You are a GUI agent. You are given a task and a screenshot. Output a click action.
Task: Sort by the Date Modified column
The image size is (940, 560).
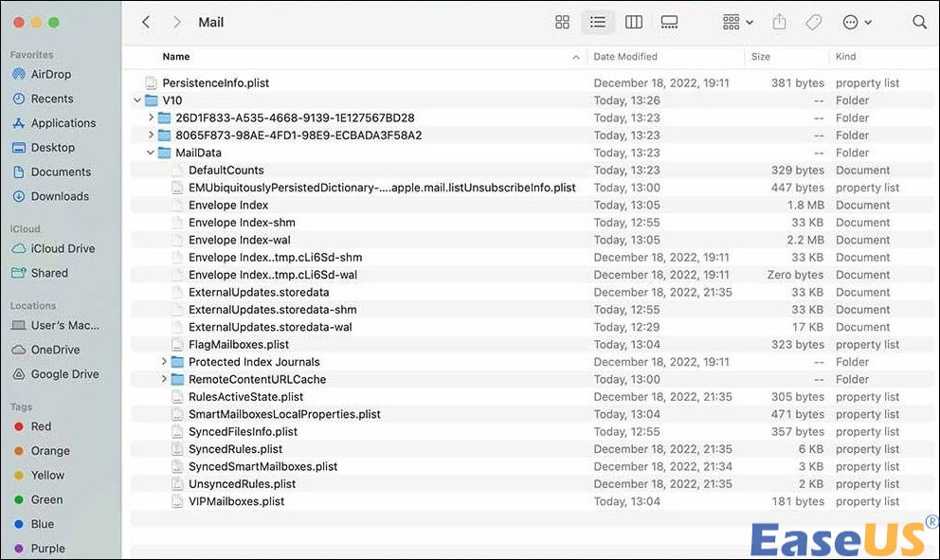pyautogui.click(x=625, y=57)
